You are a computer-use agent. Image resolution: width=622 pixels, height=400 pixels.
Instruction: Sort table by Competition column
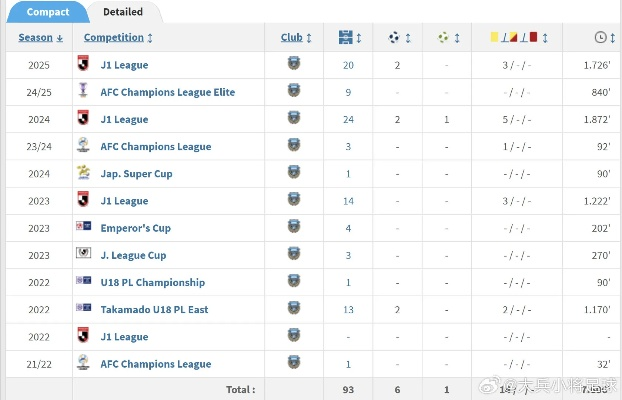(x=118, y=38)
